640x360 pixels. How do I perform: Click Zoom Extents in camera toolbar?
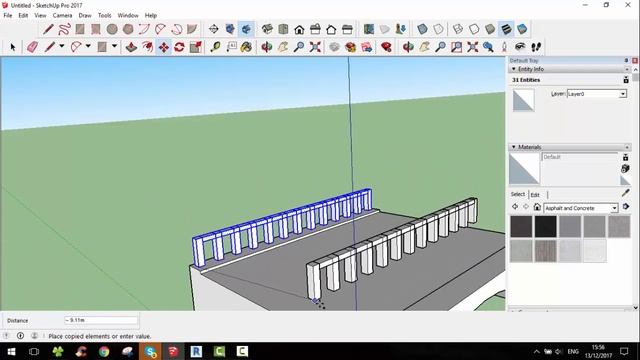pyautogui.click(x=473, y=47)
